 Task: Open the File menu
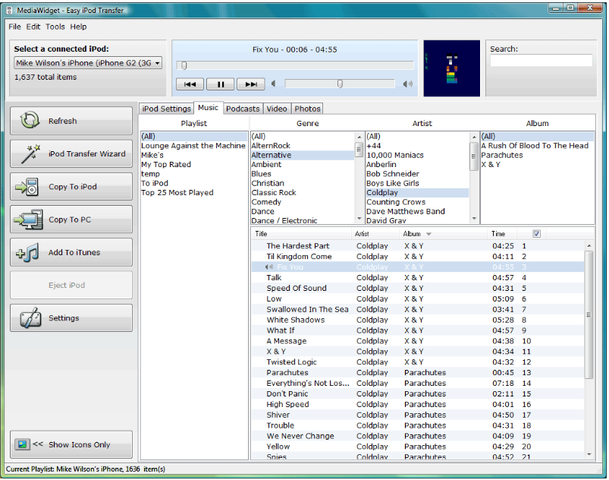(15, 27)
